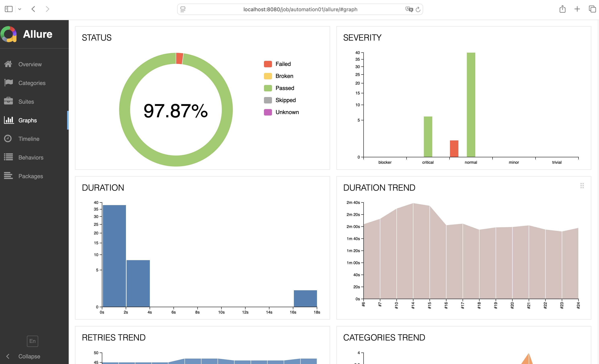599x364 pixels.
Task: Open the Graphs tab in the sidebar
Action: tap(28, 120)
